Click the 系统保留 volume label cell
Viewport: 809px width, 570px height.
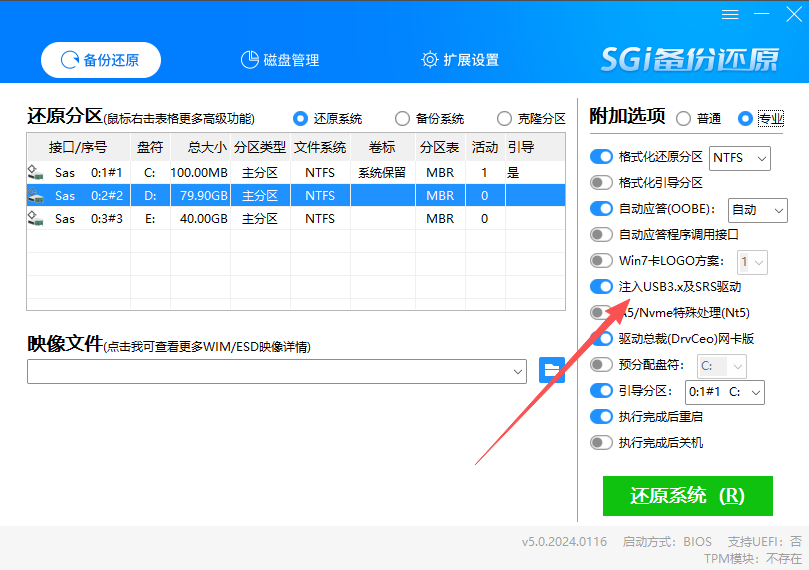pos(382,173)
